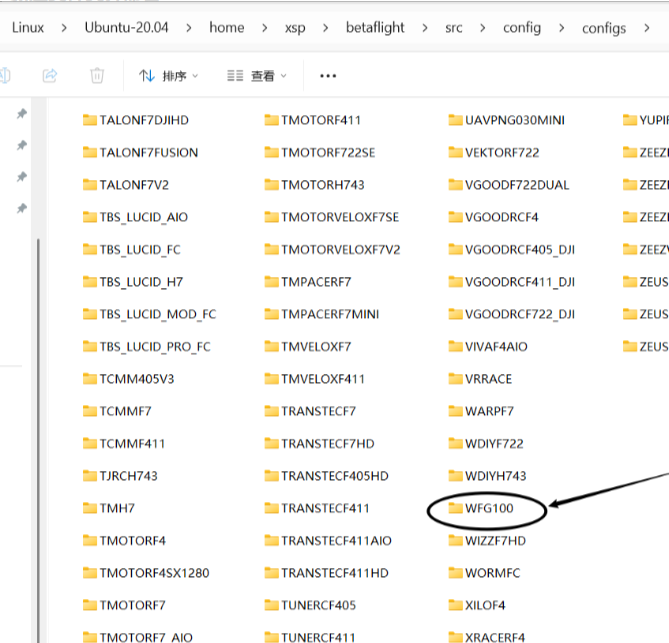Click the Delete trash icon
Image resolution: width=669 pixels, height=643 pixels.
pyautogui.click(x=97, y=75)
